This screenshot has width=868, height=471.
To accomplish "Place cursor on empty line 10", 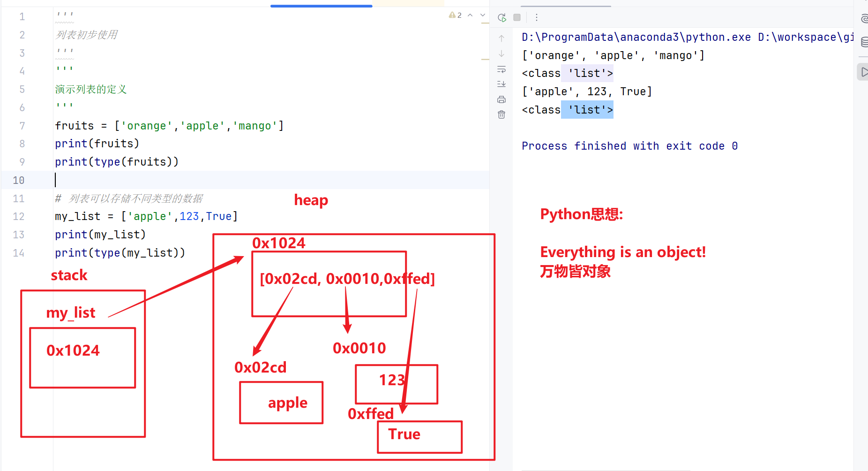I will [x=272, y=180].
